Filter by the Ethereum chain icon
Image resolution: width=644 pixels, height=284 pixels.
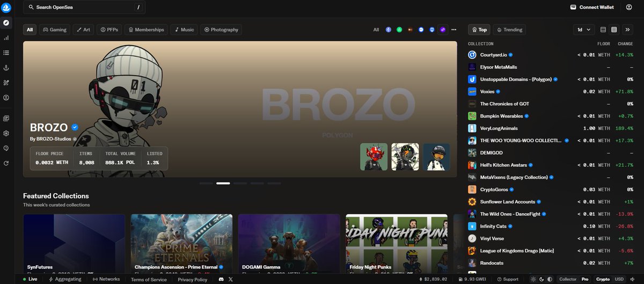389,30
